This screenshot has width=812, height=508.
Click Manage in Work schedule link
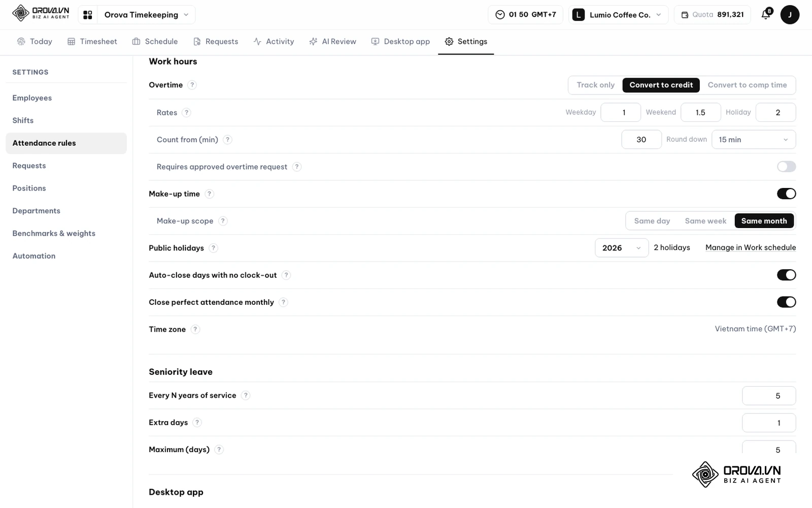coord(751,248)
